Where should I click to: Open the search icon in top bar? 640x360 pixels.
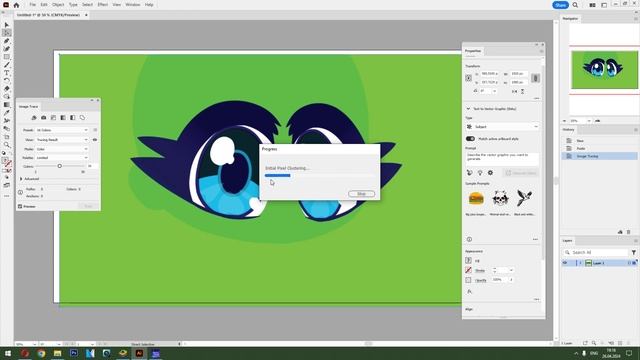click(575, 5)
